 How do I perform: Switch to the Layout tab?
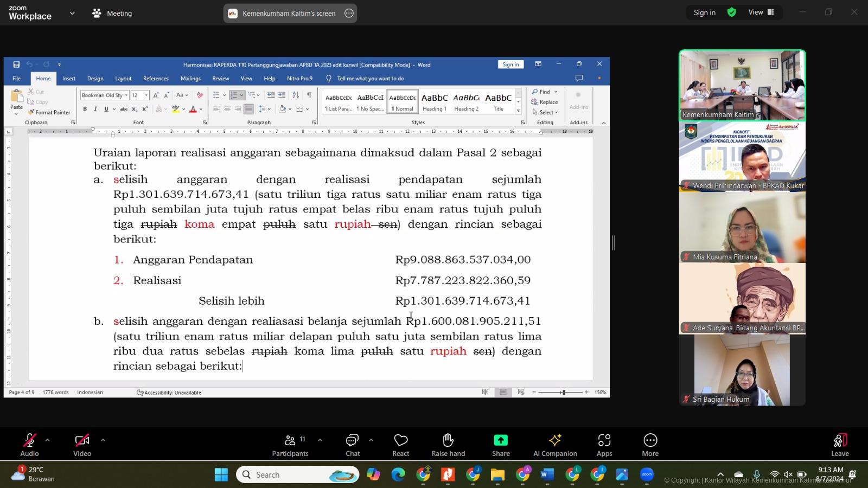tap(123, 79)
